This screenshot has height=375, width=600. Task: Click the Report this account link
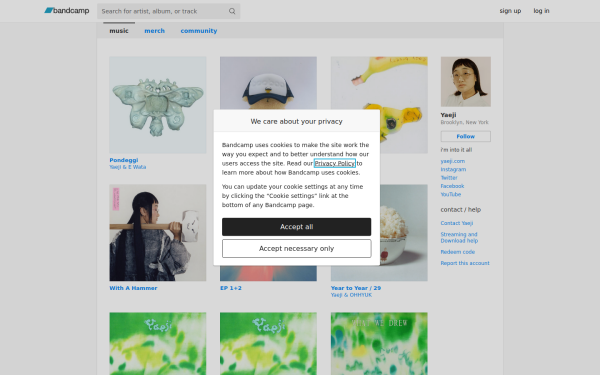pyautogui.click(x=465, y=263)
